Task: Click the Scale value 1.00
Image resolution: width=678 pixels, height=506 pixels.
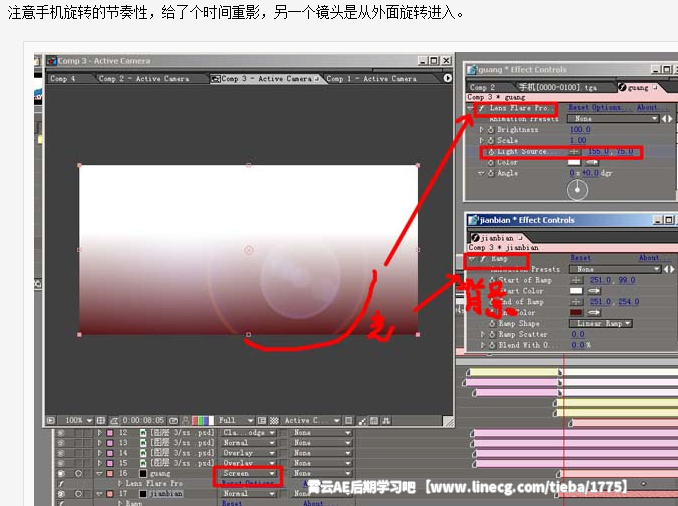Action: tap(578, 140)
